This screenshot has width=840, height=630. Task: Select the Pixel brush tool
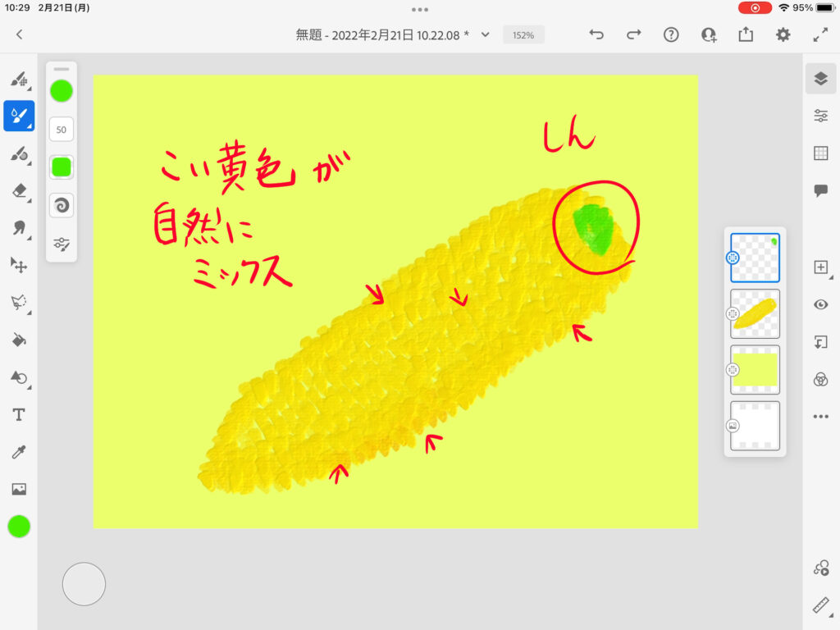pos(18,80)
